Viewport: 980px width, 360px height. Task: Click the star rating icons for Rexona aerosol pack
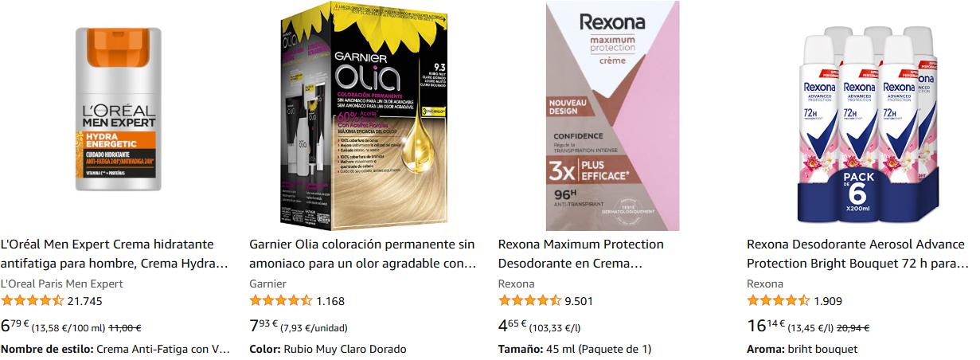[778, 301]
